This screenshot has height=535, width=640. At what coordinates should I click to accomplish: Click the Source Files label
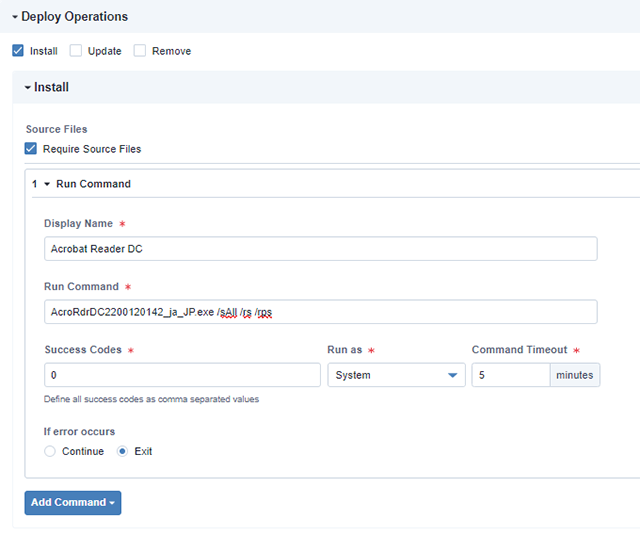click(56, 129)
